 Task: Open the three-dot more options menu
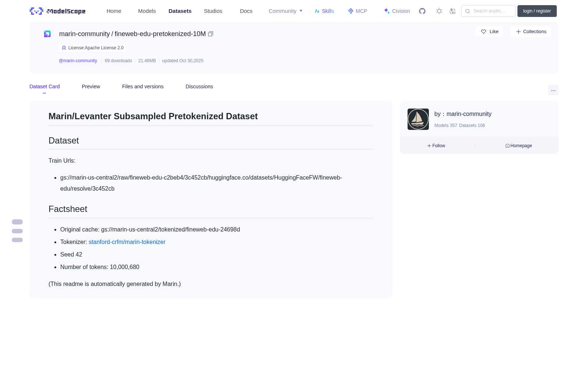click(x=553, y=91)
